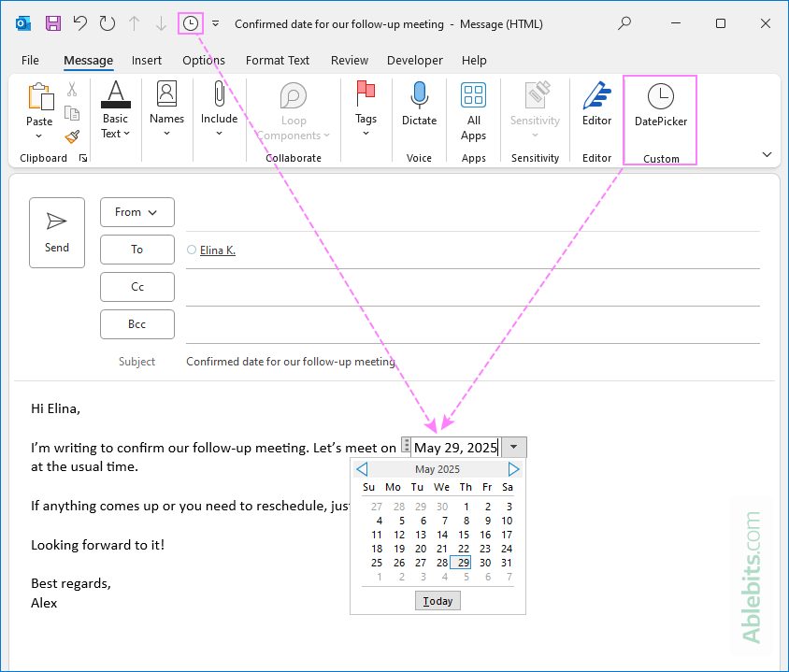Switch to the Insert tab

coord(147,61)
